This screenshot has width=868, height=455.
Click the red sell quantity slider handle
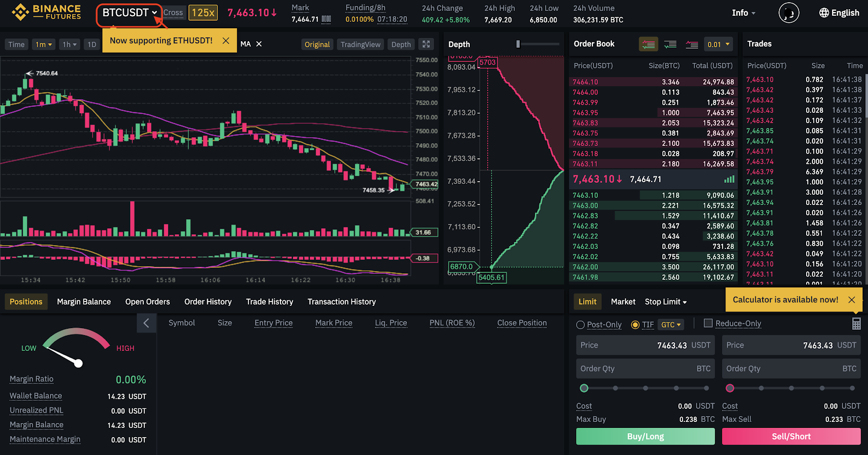coord(730,388)
